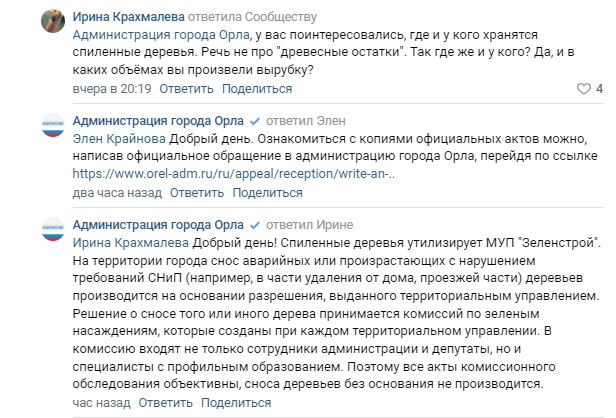Screen dimensions: 616x418
Task: Click Ответить under Ирина Крахмалева's comment
Action: pyautogui.click(x=186, y=89)
